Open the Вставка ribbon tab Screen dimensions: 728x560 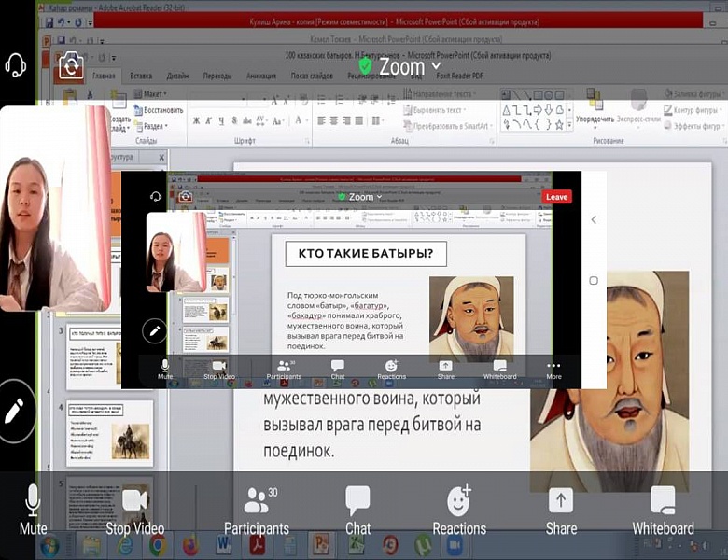(141, 76)
